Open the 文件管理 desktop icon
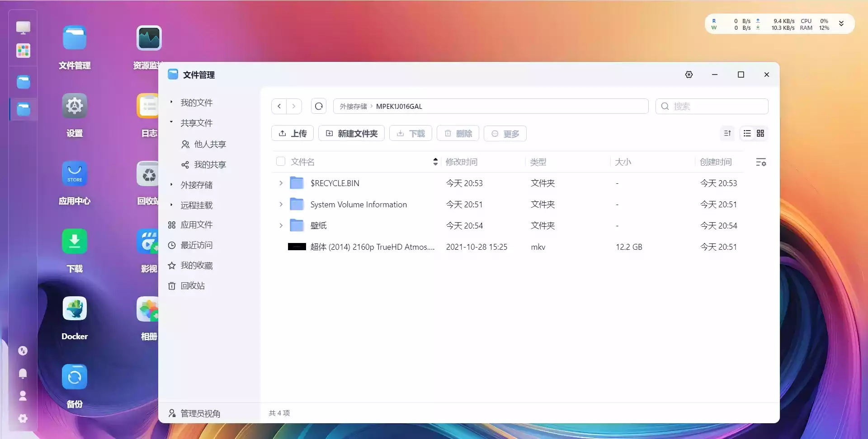The width and height of the screenshot is (868, 439). tap(75, 39)
